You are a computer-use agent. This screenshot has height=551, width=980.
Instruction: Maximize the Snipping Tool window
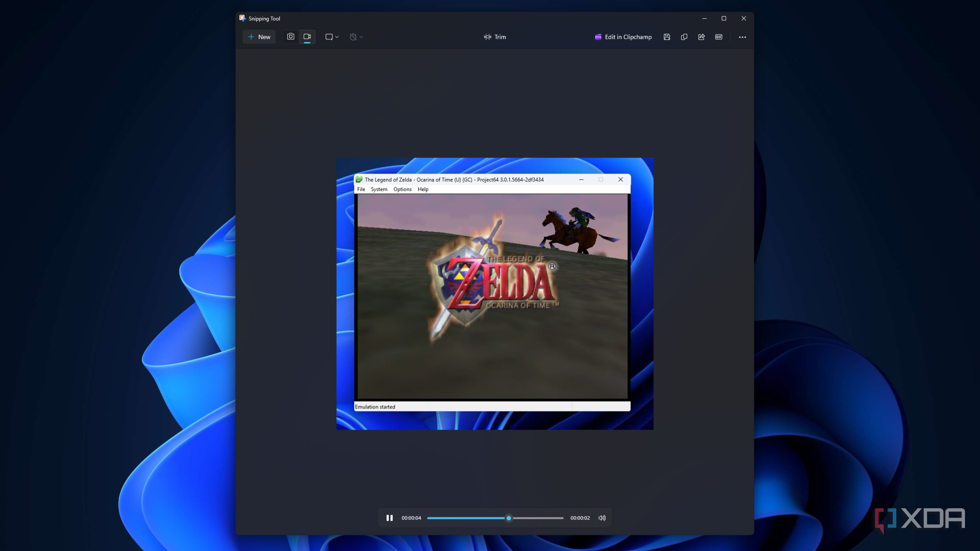click(724, 18)
